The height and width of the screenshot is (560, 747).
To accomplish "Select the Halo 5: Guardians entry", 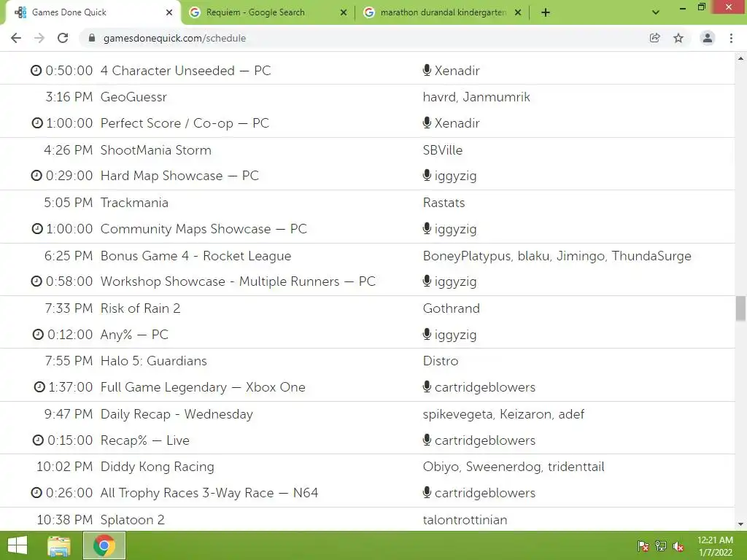I will (x=154, y=361).
